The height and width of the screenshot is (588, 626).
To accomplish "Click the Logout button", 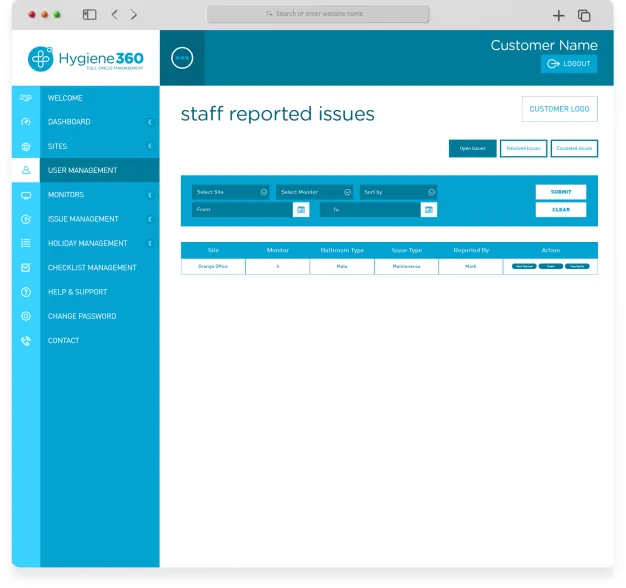I will point(569,64).
